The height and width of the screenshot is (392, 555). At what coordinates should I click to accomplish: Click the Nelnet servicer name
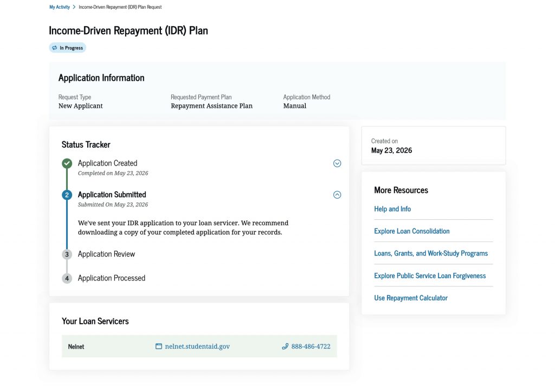click(x=76, y=347)
